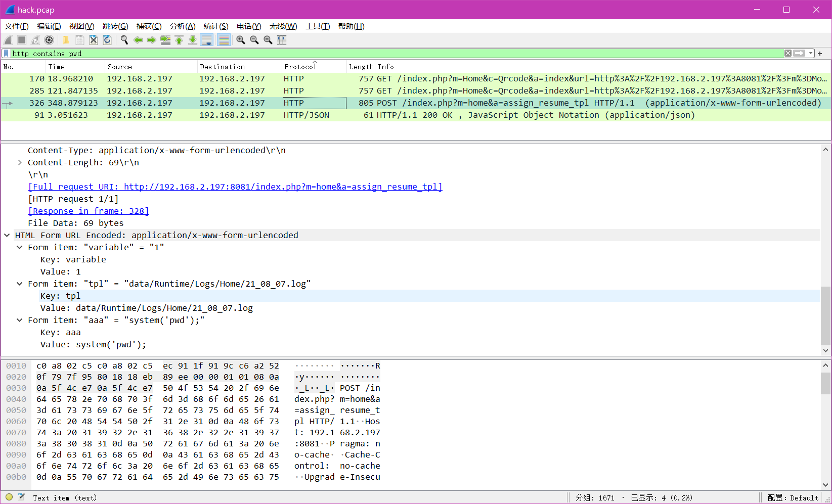Open the 分析(A) menu

tap(183, 26)
